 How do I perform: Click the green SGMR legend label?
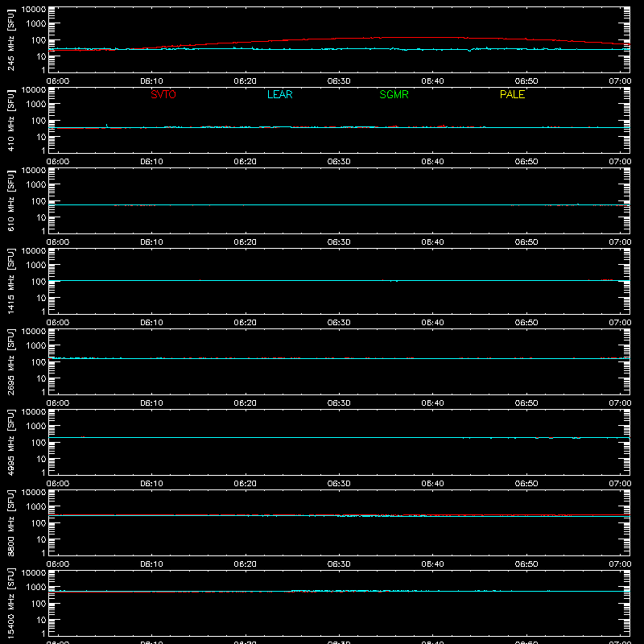(394, 94)
